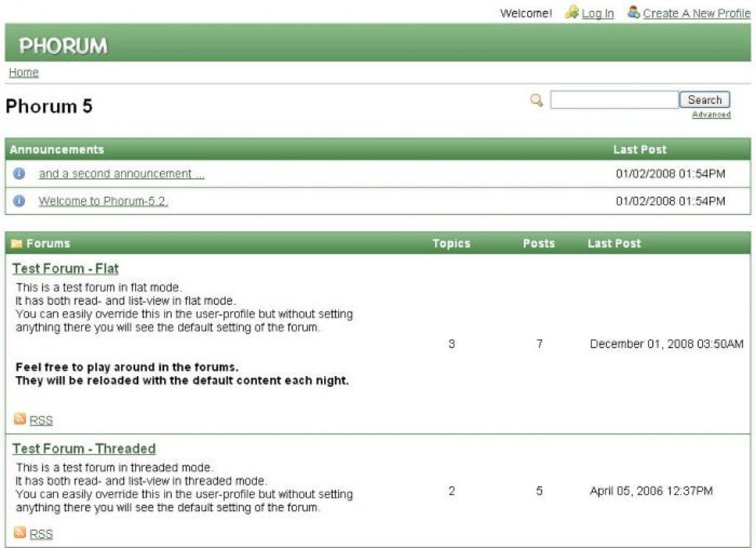Open RSS link under Test Forum - Flat
This screenshot has width=756, height=548.
(x=41, y=420)
